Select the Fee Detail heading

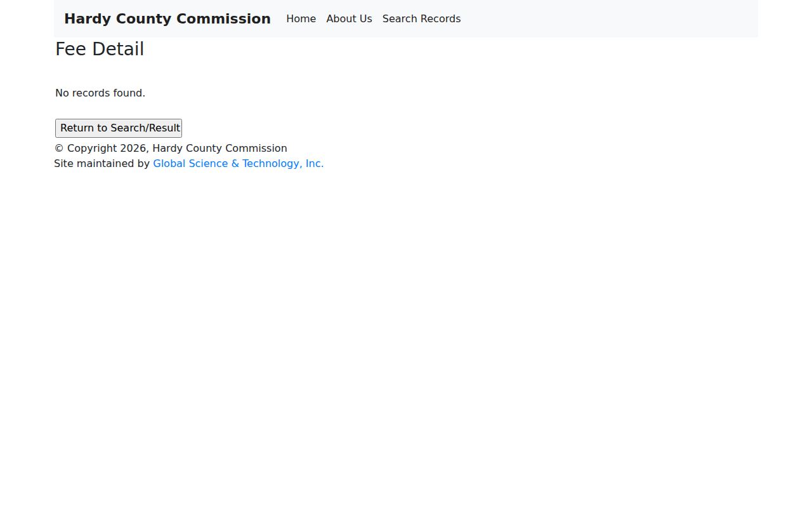tap(100, 49)
